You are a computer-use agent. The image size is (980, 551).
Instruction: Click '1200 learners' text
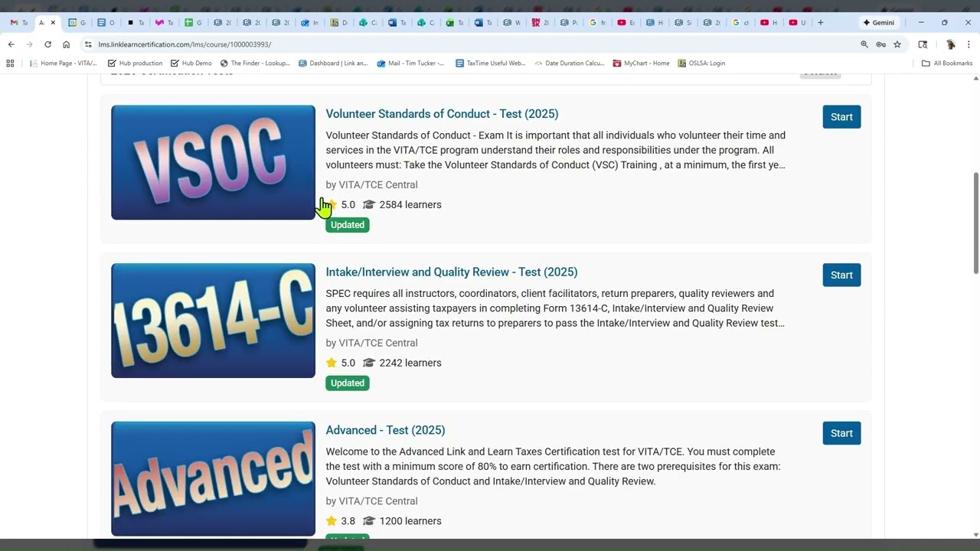pos(410,522)
